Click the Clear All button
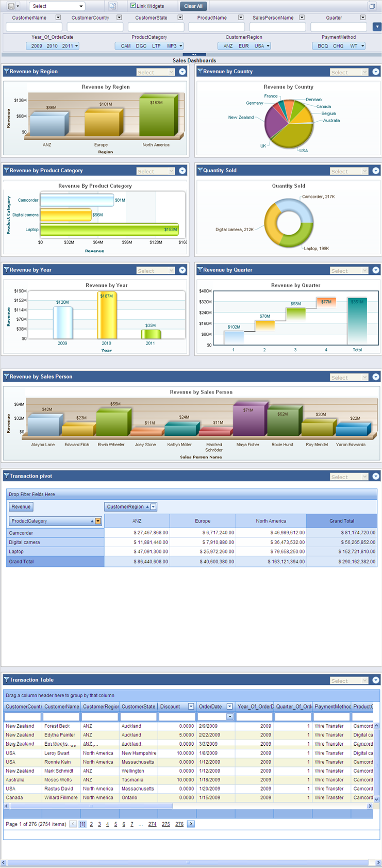Image resolution: width=382 pixels, height=868 pixels. point(193,6)
